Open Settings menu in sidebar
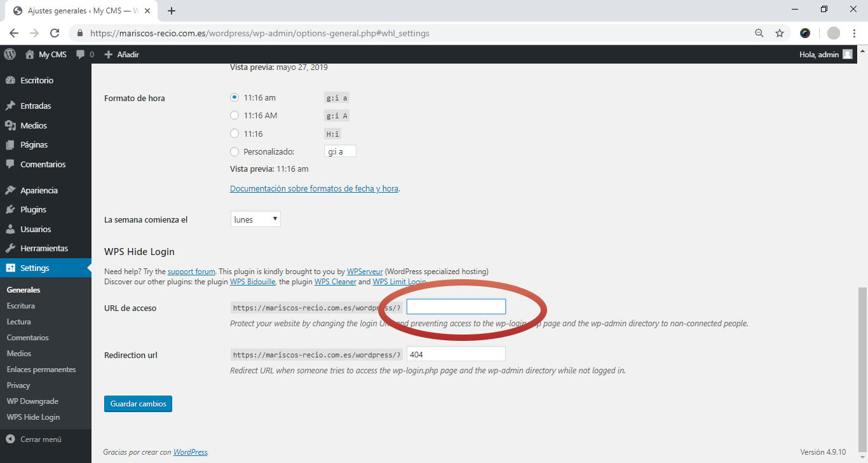Image resolution: width=868 pixels, height=463 pixels. pos(46,268)
